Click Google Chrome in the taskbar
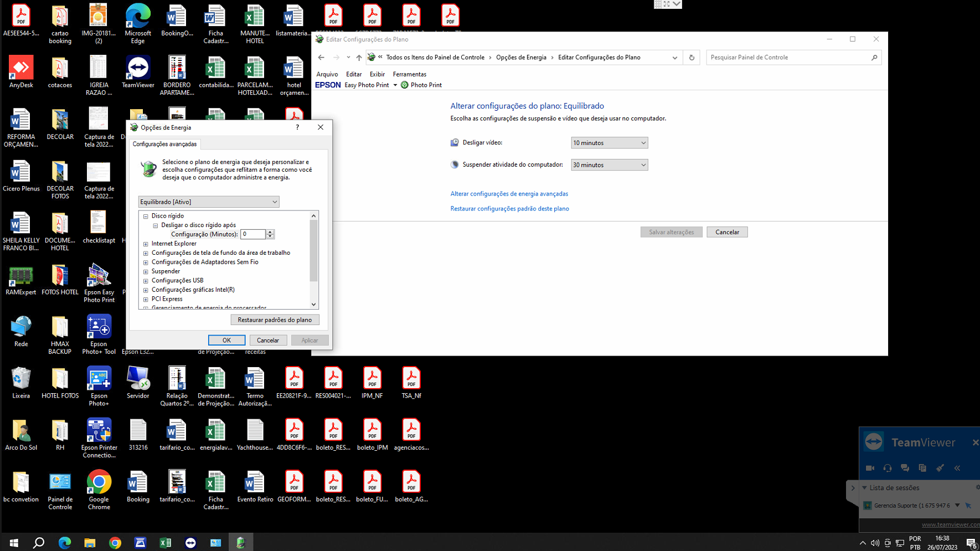The image size is (980, 551). click(115, 543)
